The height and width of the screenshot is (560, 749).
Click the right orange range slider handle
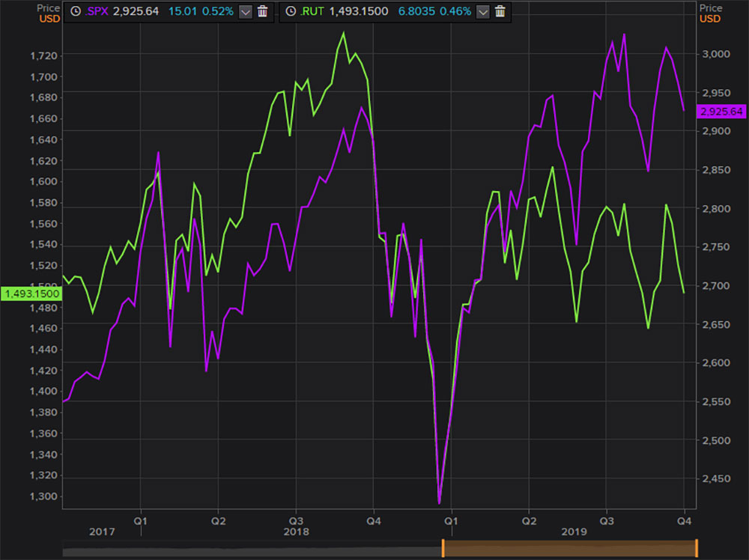[x=697, y=547]
